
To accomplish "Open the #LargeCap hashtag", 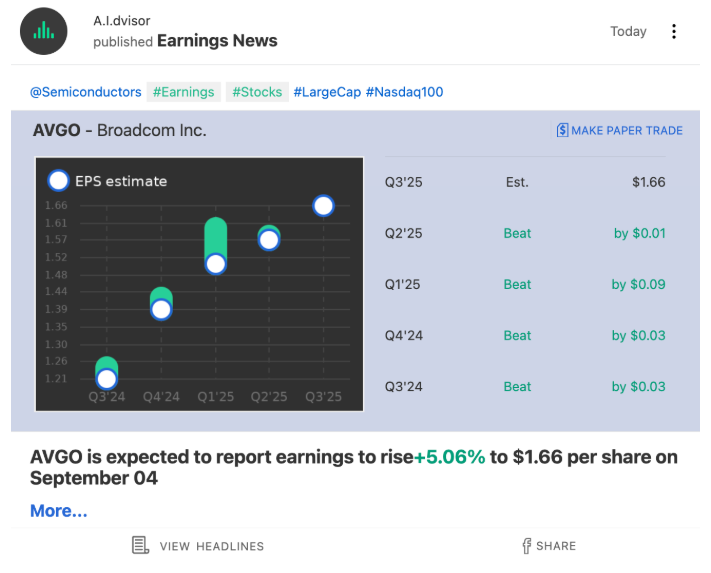I will [327, 92].
